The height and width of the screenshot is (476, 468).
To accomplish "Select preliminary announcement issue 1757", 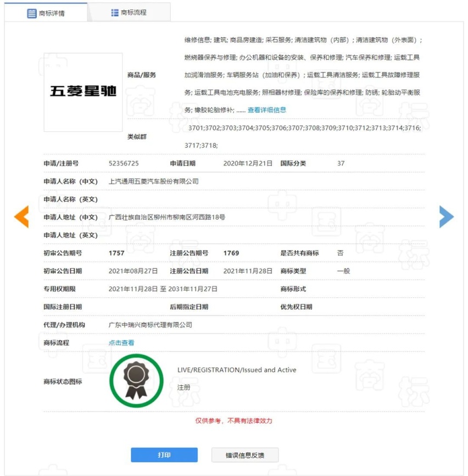I will click(x=116, y=253).
